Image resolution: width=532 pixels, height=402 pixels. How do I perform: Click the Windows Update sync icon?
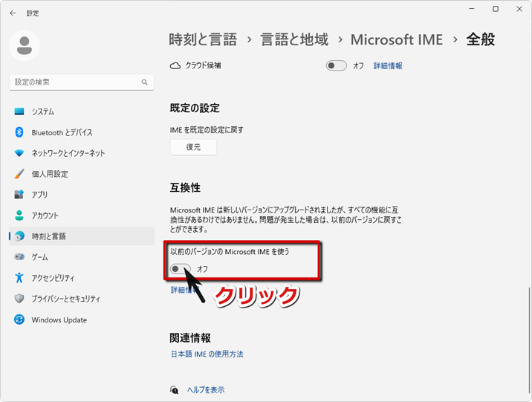click(x=19, y=320)
